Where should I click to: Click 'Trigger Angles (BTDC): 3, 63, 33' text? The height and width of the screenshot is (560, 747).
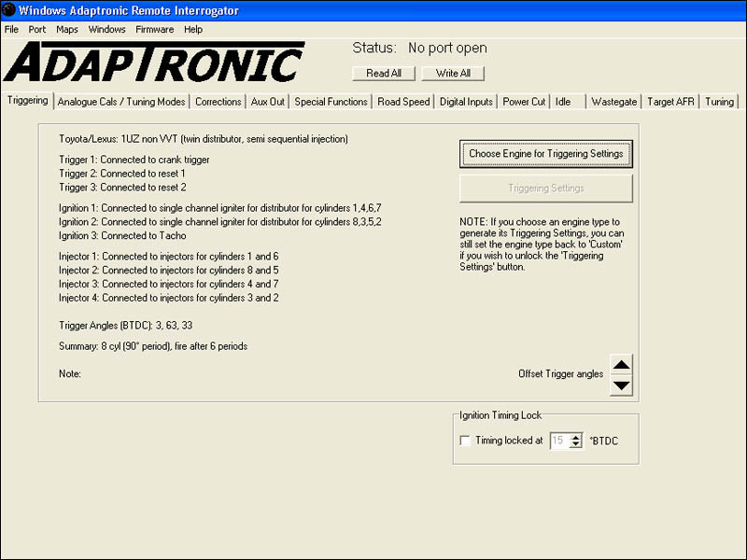coord(126,326)
